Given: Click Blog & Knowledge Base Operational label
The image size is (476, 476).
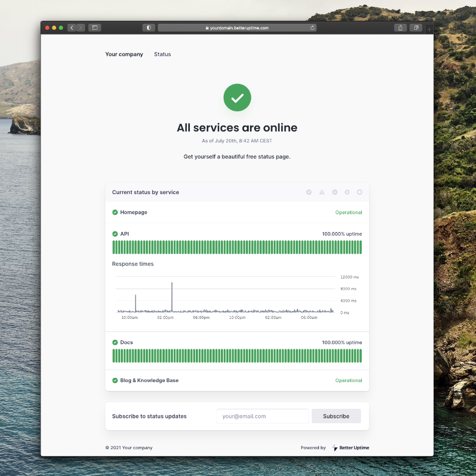Looking at the screenshot, I should (349, 381).
